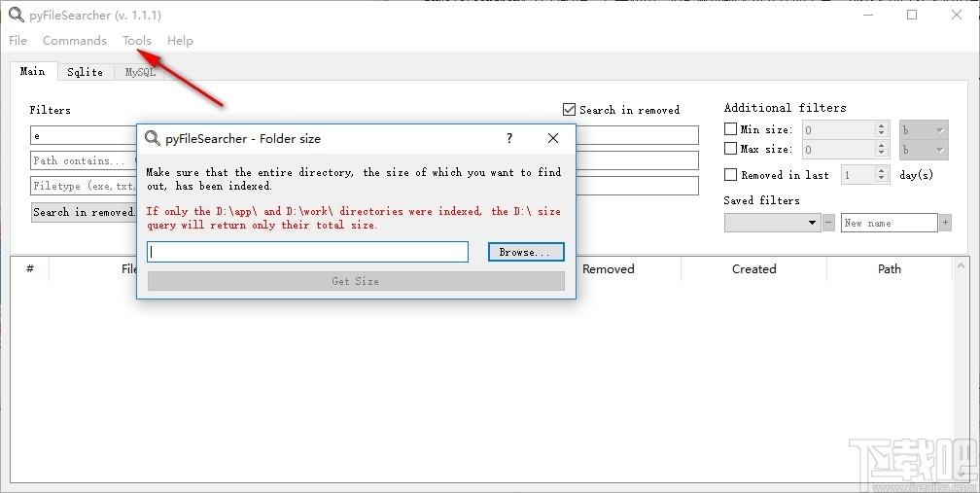Screen dimensions: 980x493
Task: Remove saved filter with minus button
Action: click(x=828, y=223)
